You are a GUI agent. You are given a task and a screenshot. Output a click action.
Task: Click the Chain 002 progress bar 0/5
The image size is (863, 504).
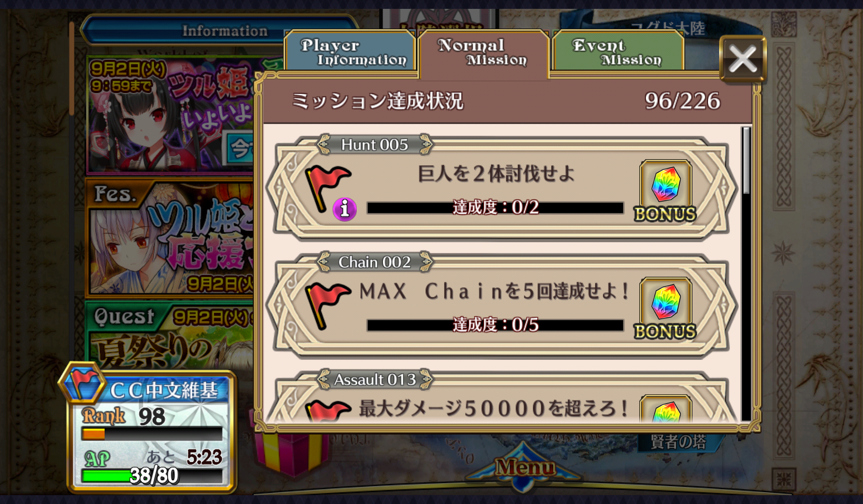tap(495, 325)
